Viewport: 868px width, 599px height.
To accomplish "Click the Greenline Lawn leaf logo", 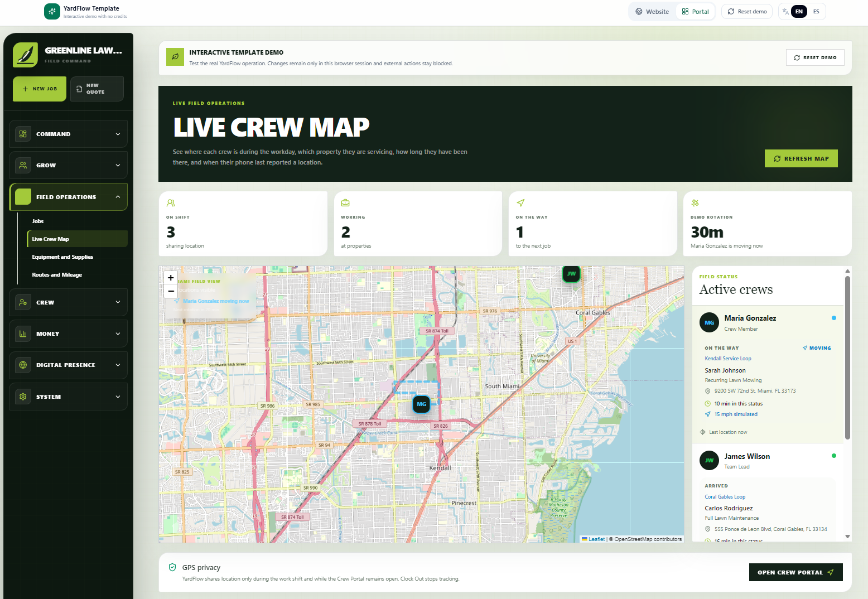I will coord(25,55).
